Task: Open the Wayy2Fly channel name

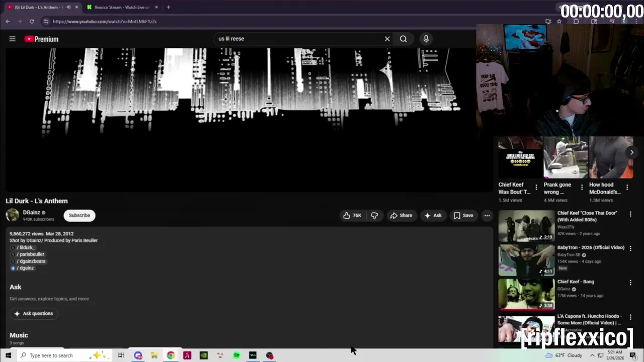Action: 566,227
